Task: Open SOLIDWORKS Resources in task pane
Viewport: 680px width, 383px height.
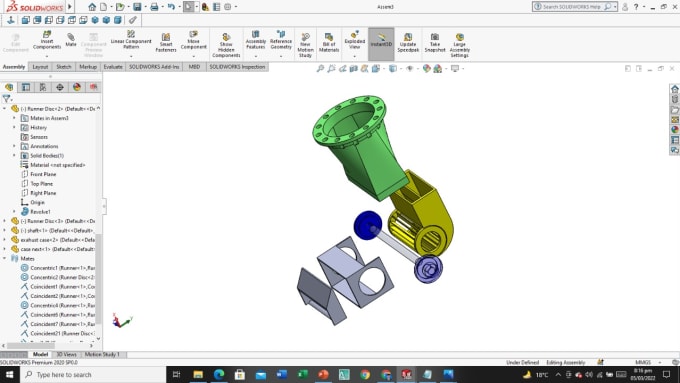Action: coord(675,89)
